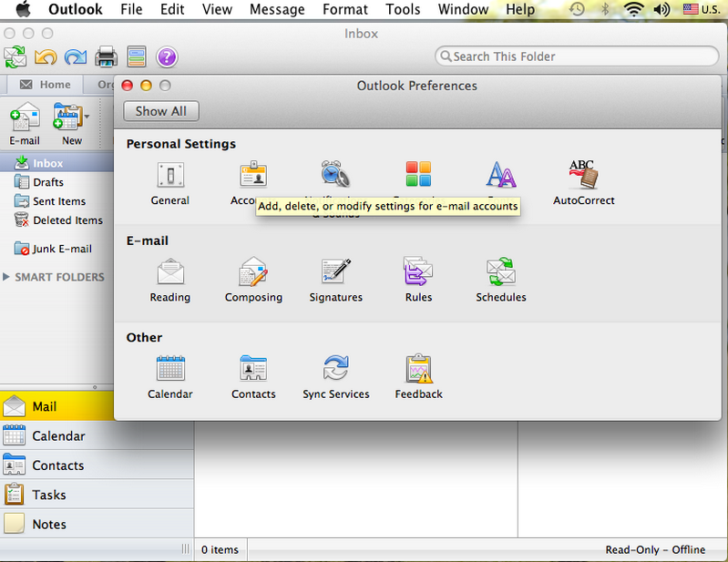Switch to Notes view

point(97,524)
